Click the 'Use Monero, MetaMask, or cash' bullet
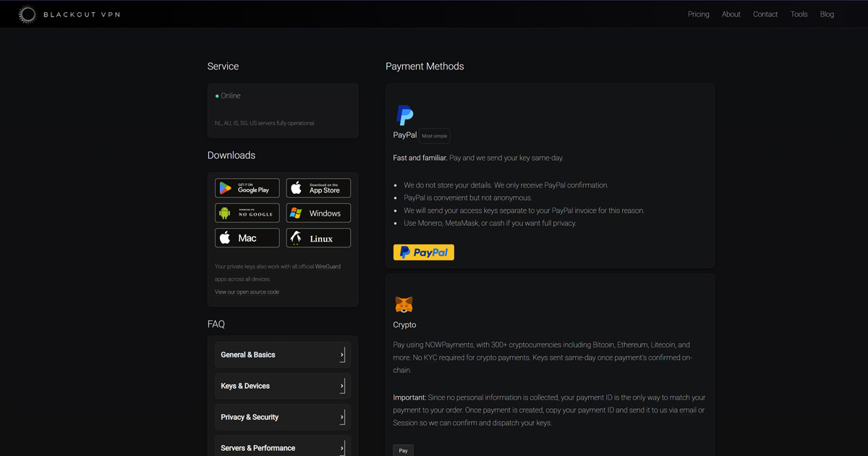Viewport: 868px width, 456px height. tap(490, 223)
